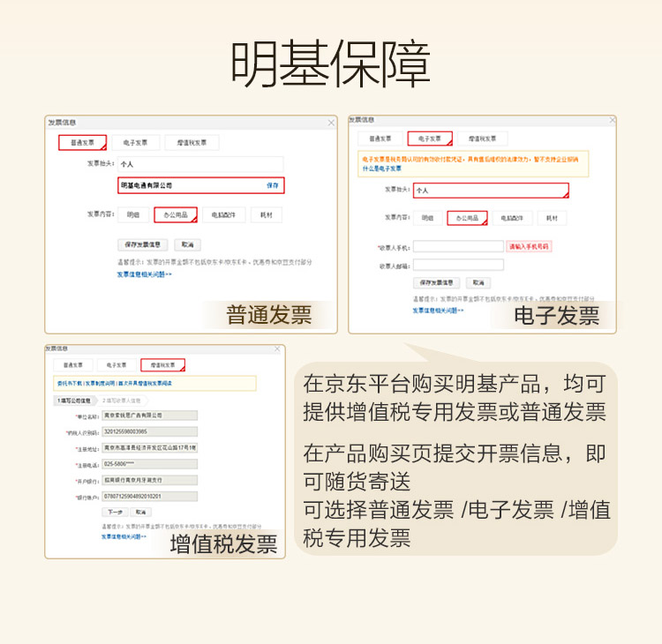Click 保存发票信息 button in 电子发票 dialog
The width and height of the screenshot is (662, 644).
point(436,283)
